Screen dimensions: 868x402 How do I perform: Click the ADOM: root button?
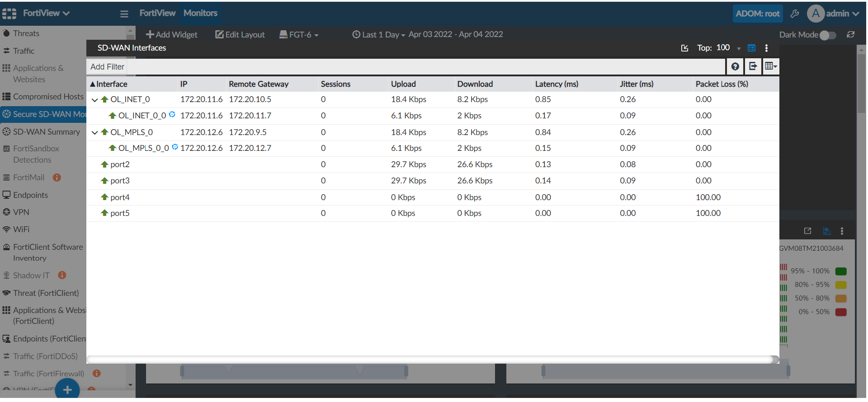coord(758,14)
